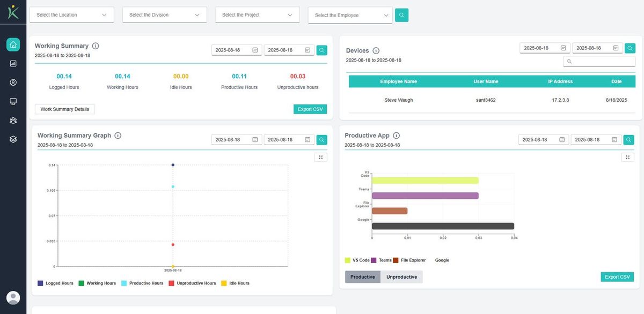This screenshot has height=314, width=644.
Task: Click user name sant3462 in Devices table
Action: click(x=486, y=100)
